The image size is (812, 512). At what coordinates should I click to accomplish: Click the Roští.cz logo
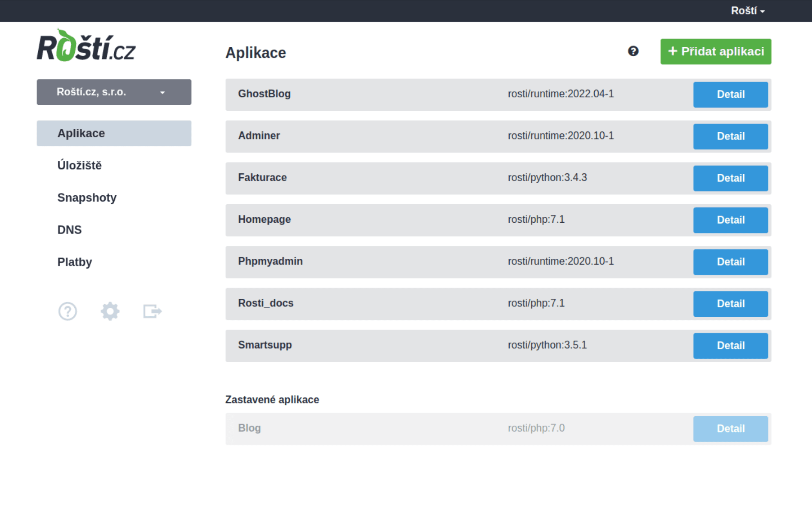(x=86, y=45)
